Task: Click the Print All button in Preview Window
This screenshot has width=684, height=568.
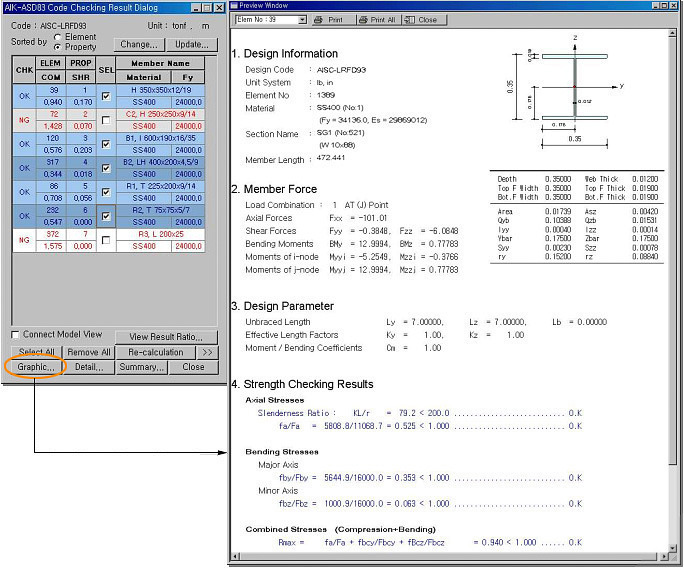Action: pyautogui.click(x=377, y=20)
